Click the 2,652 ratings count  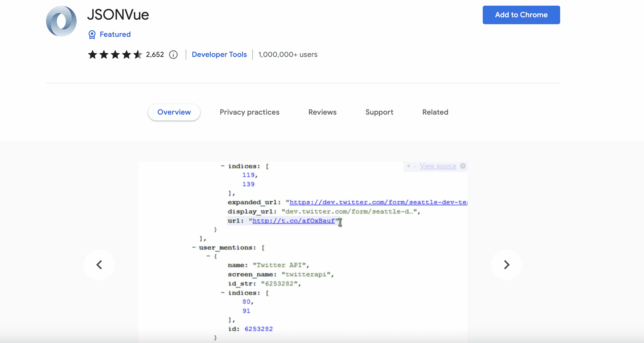click(155, 55)
